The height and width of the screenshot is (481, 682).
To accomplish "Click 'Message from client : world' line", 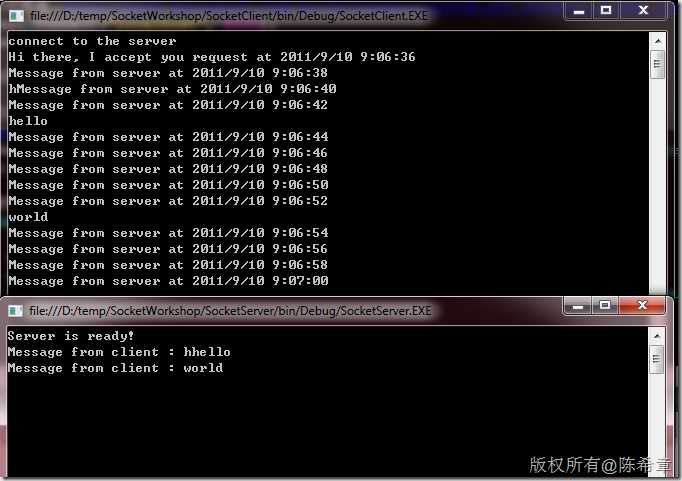I will [115, 368].
